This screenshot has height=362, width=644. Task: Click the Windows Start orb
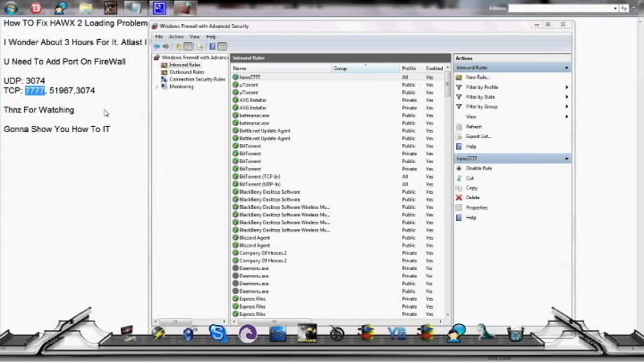click(x=11, y=8)
